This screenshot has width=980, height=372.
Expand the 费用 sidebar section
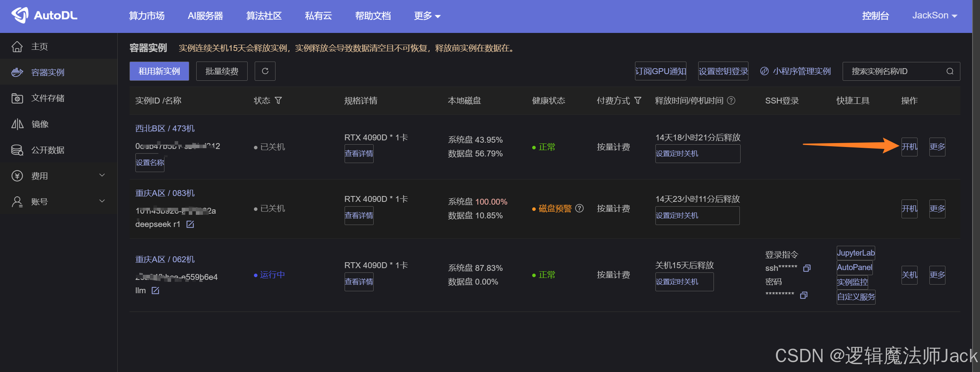click(102, 176)
